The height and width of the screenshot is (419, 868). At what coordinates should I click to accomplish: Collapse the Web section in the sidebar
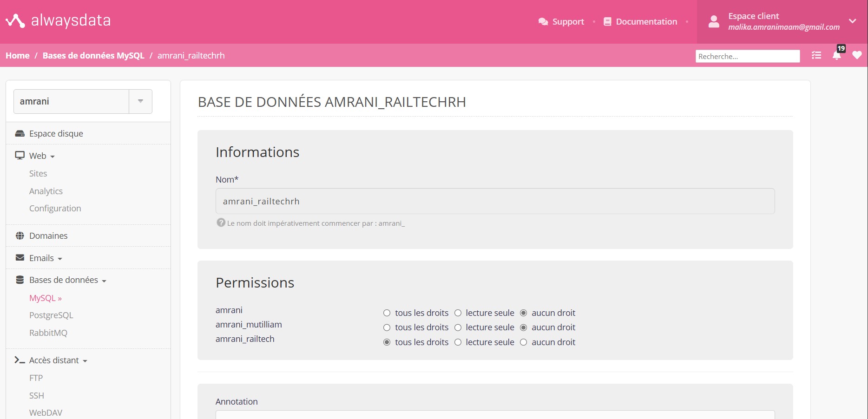53,157
